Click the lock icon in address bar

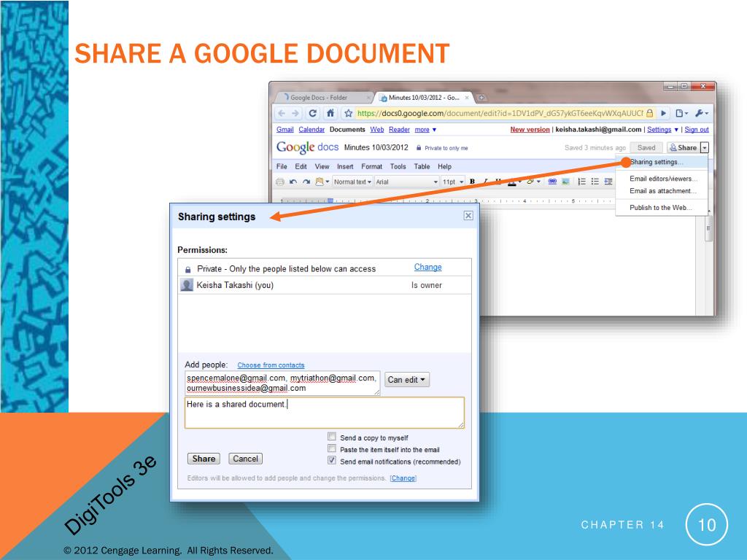tap(649, 113)
